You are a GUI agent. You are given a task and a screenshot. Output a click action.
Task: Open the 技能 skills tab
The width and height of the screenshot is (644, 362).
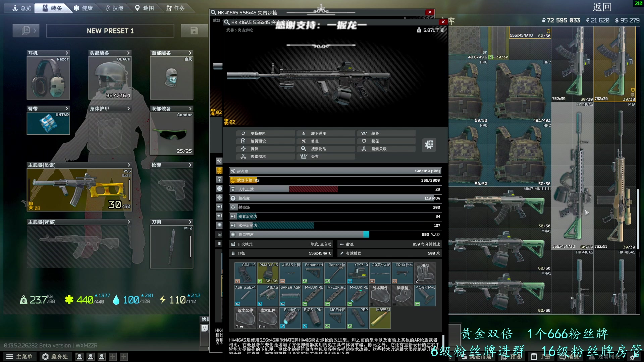114,8
